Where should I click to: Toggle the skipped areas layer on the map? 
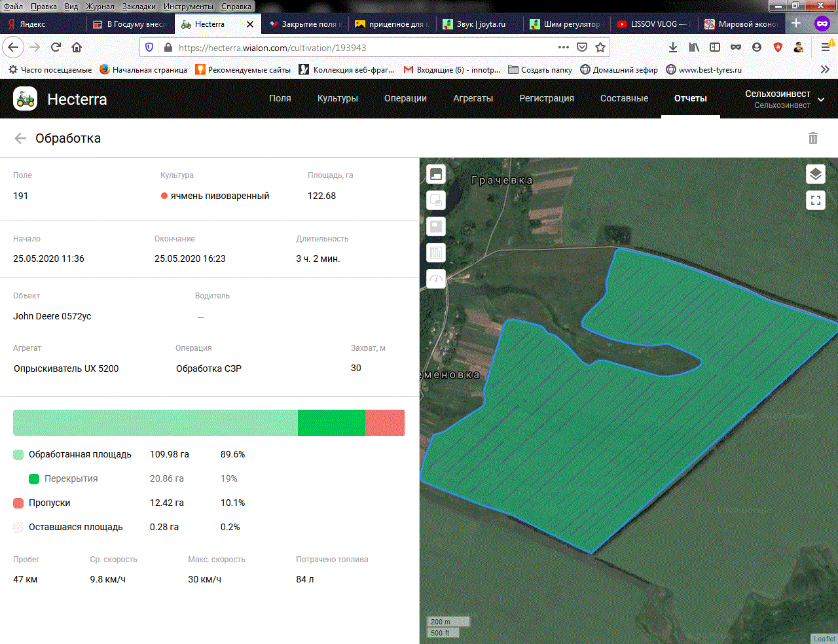[x=436, y=226]
